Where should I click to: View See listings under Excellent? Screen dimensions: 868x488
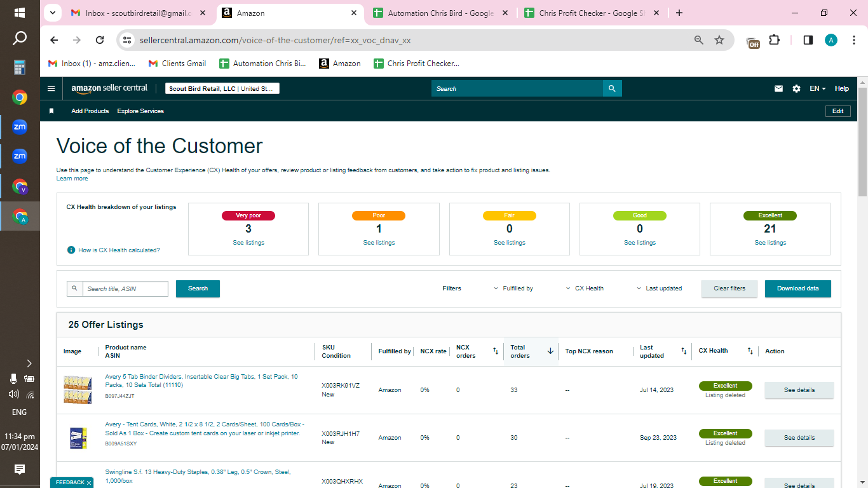coord(770,243)
